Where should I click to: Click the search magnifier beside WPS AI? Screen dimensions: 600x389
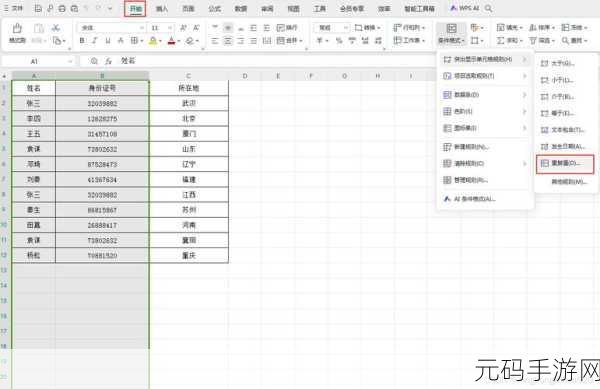pyautogui.click(x=488, y=8)
